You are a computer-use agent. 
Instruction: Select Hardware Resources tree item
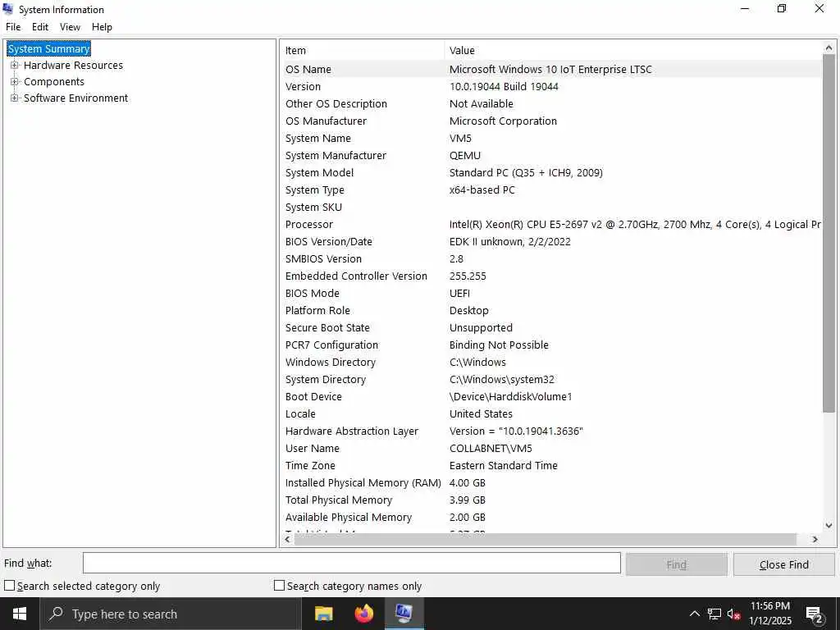point(73,66)
